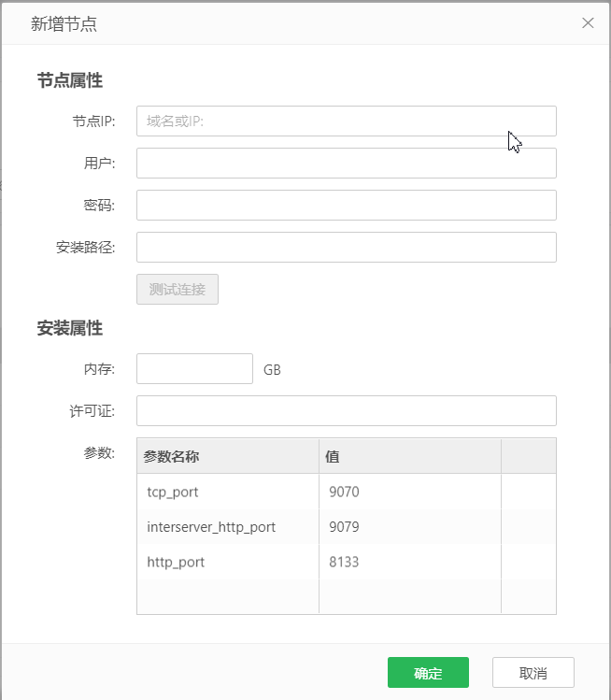The image size is (611, 700).
Task: Click the empty parameter name cell
Action: pos(228,596)
